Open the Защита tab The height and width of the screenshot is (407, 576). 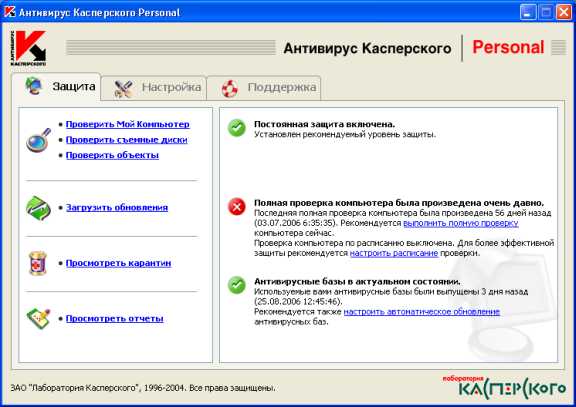(57, 87)
